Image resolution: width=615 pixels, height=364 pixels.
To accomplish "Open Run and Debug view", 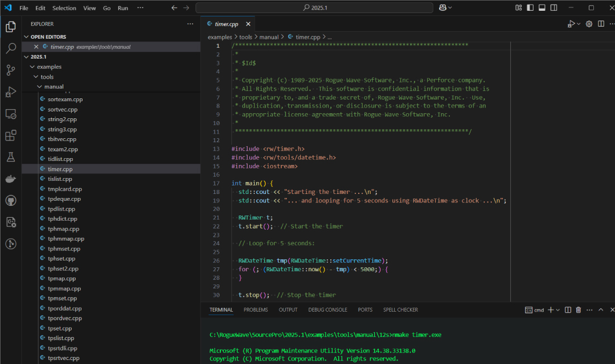I will click(x=10, y=92).
